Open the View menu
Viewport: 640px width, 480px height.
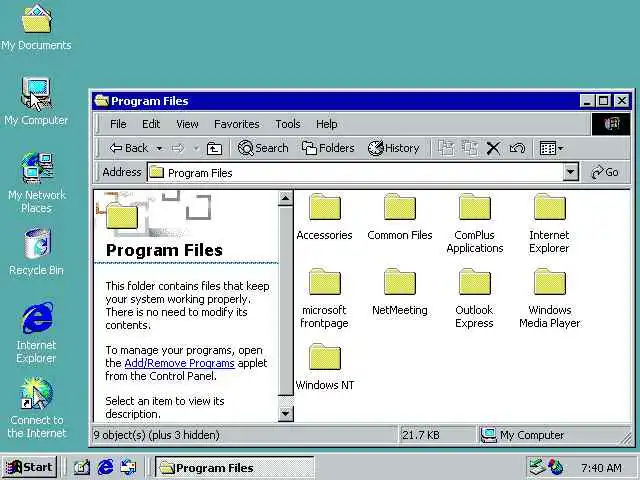187,124
